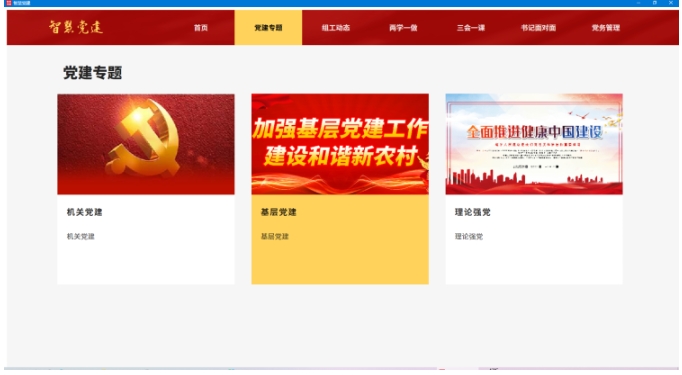The height and width of the screenshot is (375, 682).
Task: Click the 加强基层党建工作 banner image
Action: click(340, 144)
